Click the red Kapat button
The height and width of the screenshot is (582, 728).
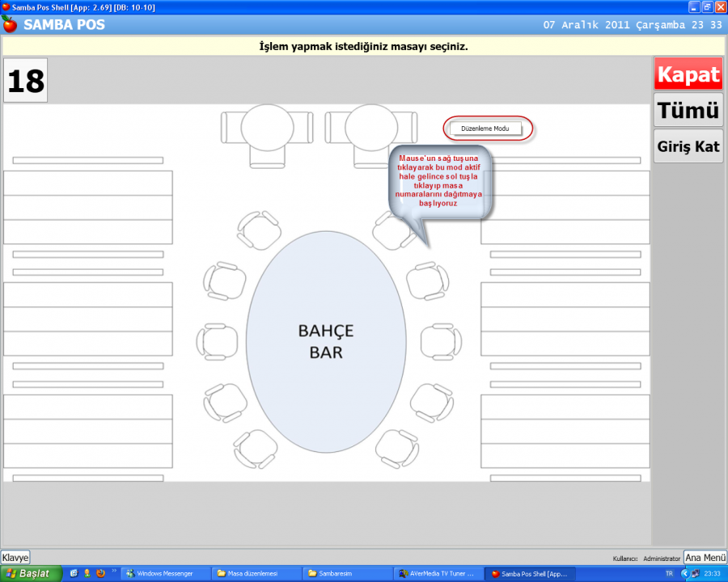tap(688, 74)
